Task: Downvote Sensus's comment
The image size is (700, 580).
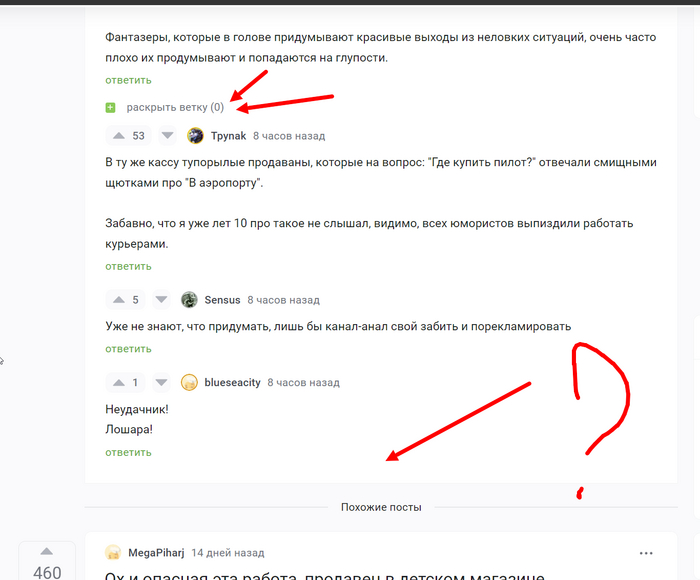Action: tap(161, 300)
